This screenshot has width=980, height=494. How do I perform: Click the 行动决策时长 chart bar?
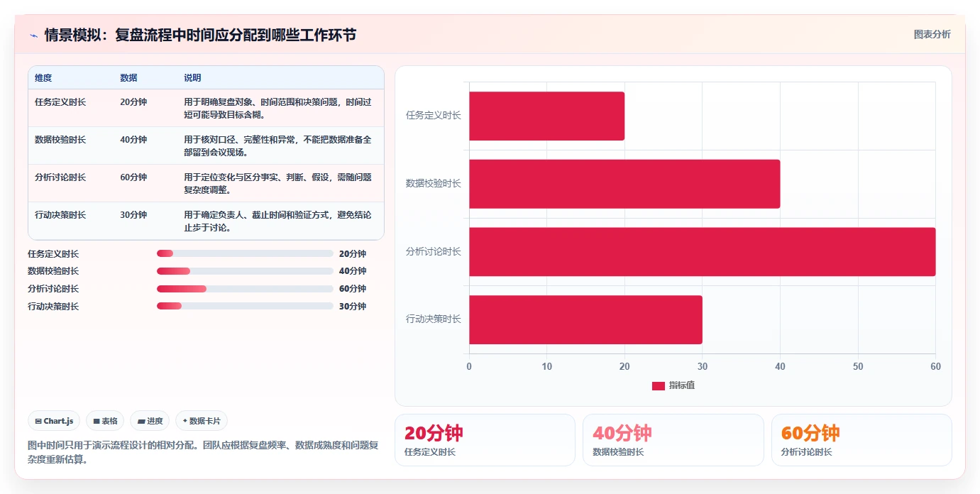point(585,319)
